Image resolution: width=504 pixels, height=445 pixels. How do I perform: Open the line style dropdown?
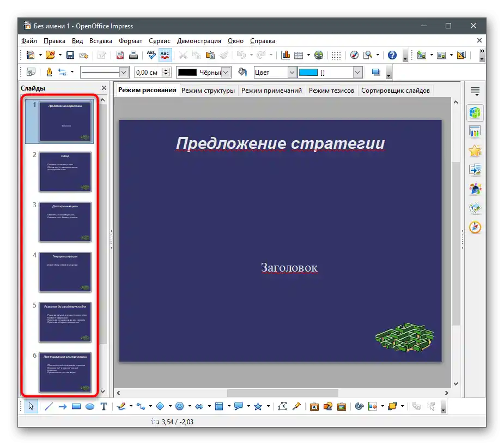pos(124,72)
